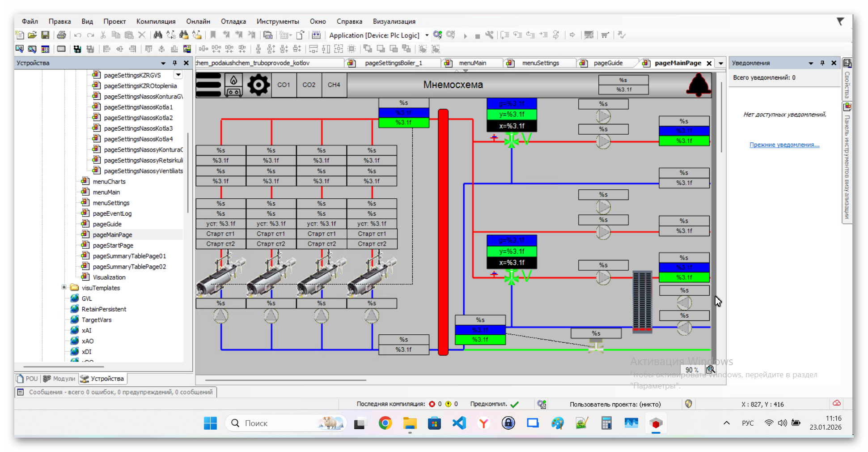
Task: Click the Background image icon in the toolbar
Action: [187, 49]
